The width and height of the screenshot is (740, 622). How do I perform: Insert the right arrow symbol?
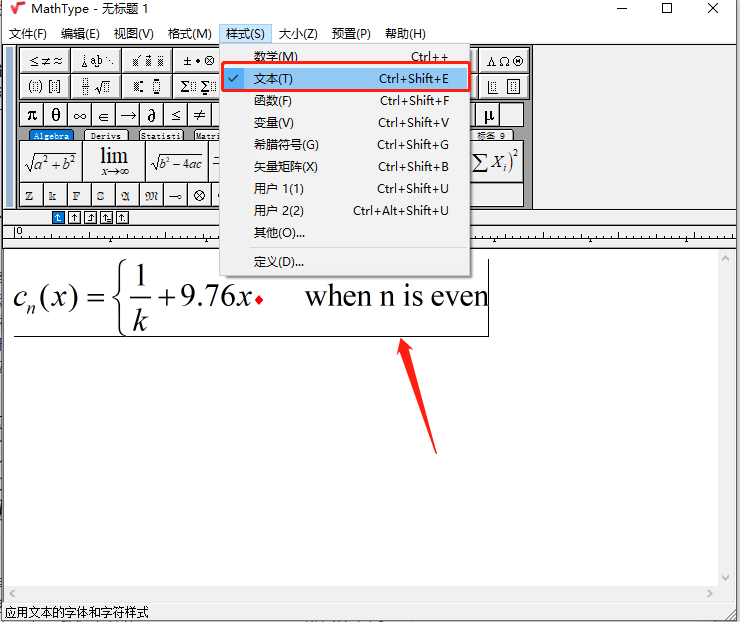point(128,115)
